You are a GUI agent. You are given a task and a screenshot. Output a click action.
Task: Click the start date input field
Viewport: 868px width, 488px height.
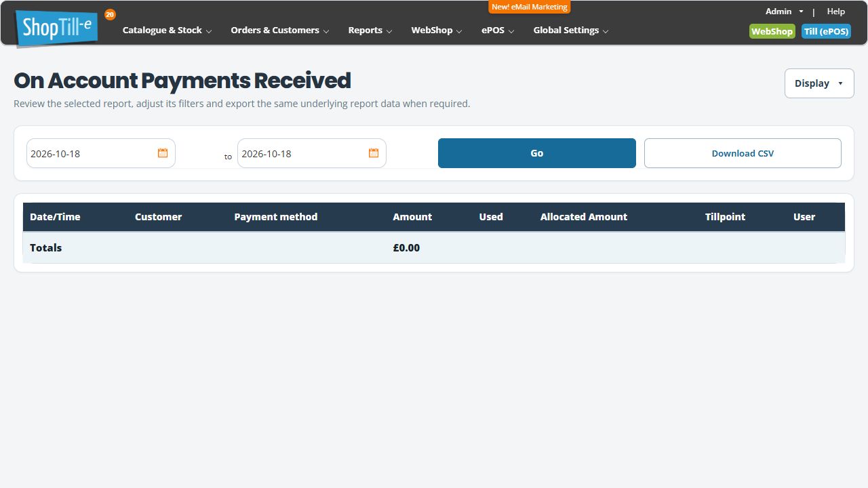pos(101,153)
